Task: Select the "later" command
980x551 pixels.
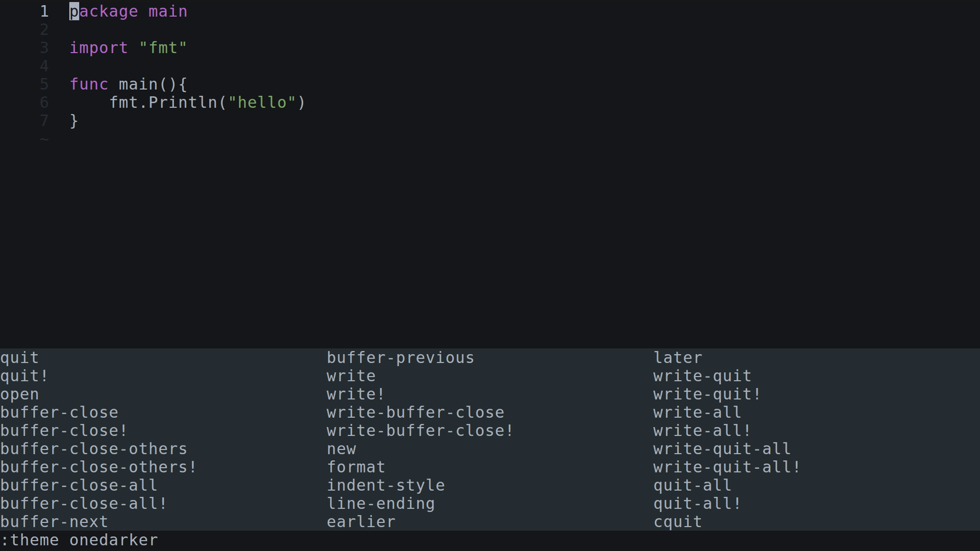Action: (x=678, y=358)
